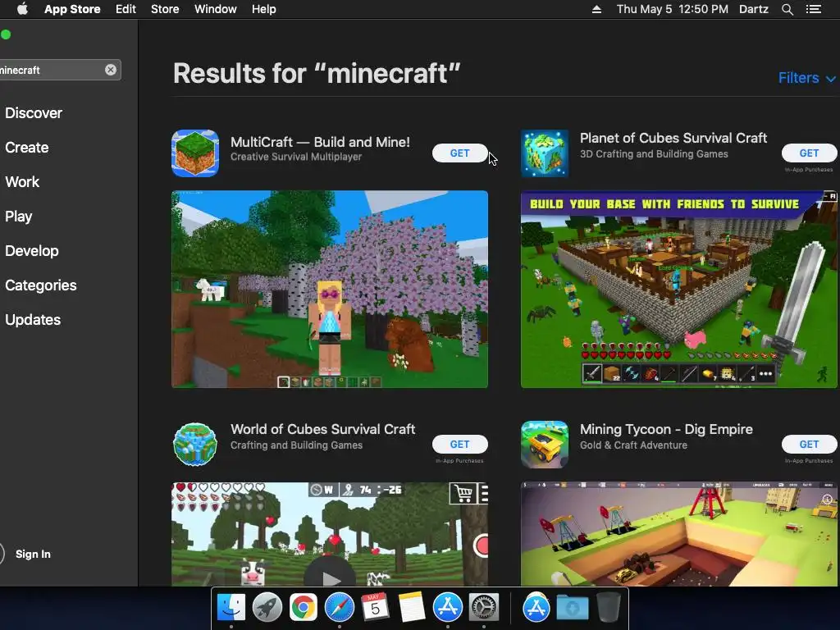840x630 pixels.
Task: Open Launchpad rocket from the dock
Action: point(267,608)
